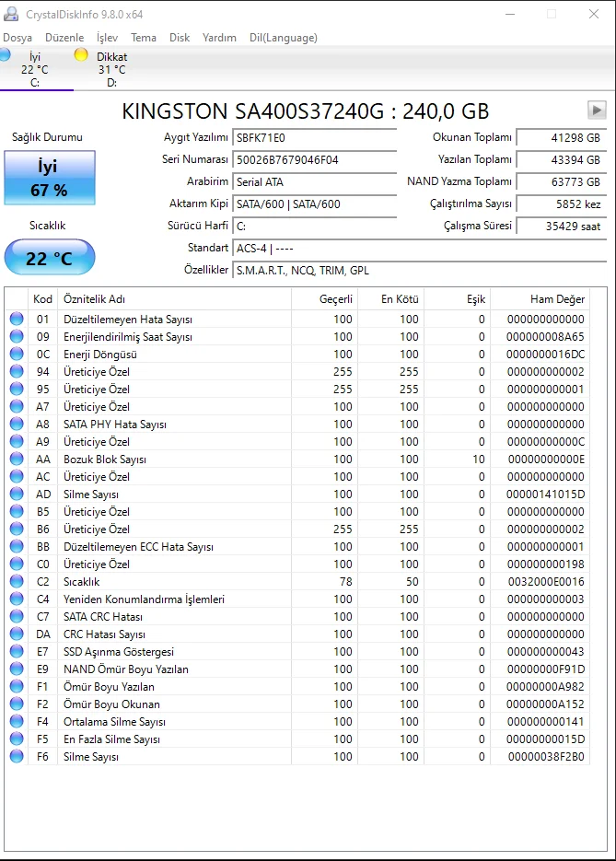Click the Aktarım Kipi field SATA/600
616x861 pixels.
coord(315,204)
